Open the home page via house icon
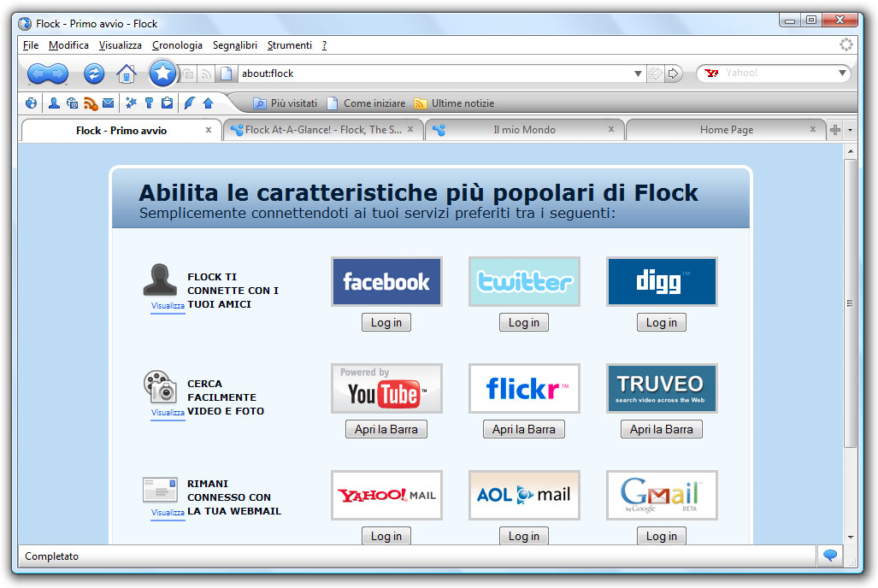Screen dimensions: 878x588 127,73
